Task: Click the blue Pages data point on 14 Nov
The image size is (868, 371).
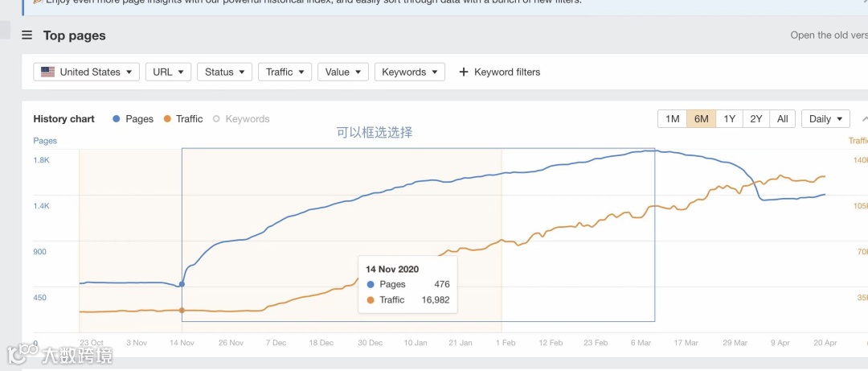Action: pos(182,284)
